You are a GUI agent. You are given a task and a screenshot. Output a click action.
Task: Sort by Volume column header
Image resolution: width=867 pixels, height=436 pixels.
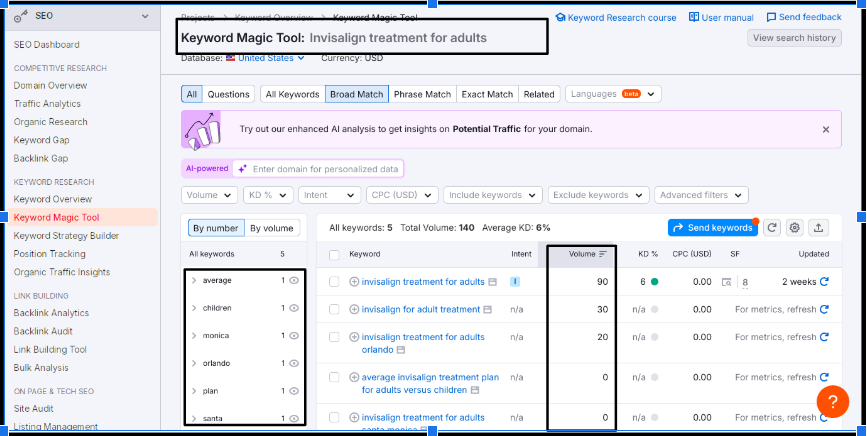click(588, 254)
